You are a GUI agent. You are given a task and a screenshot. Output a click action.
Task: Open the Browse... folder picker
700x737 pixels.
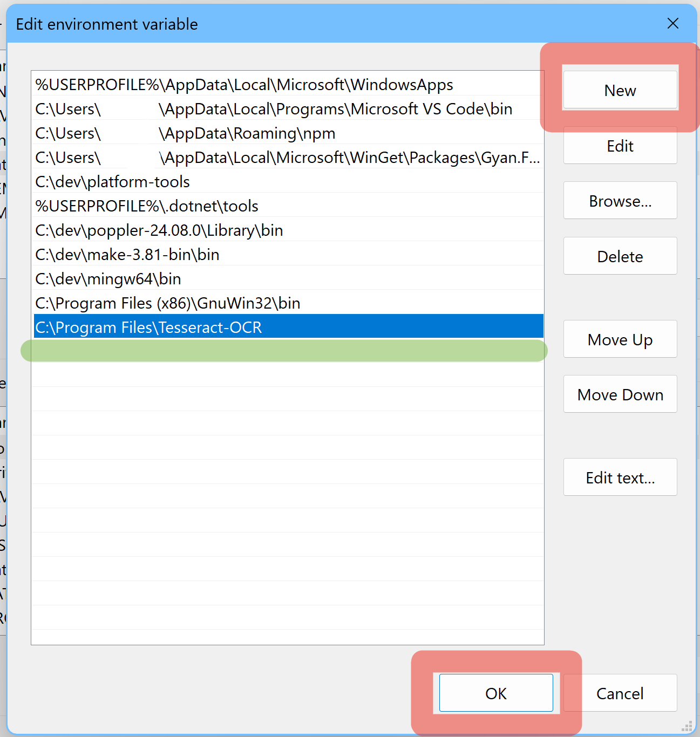coord(620,201)
